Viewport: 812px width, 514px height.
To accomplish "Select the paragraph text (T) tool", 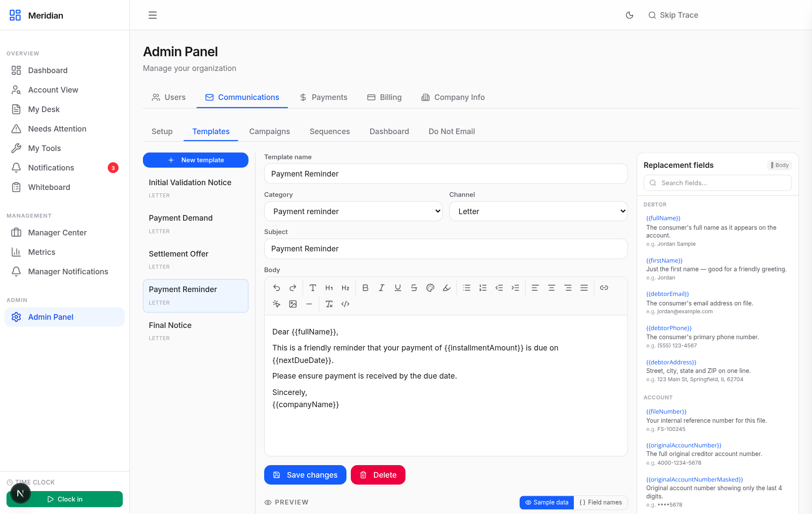I will click(x=313, y=288).
